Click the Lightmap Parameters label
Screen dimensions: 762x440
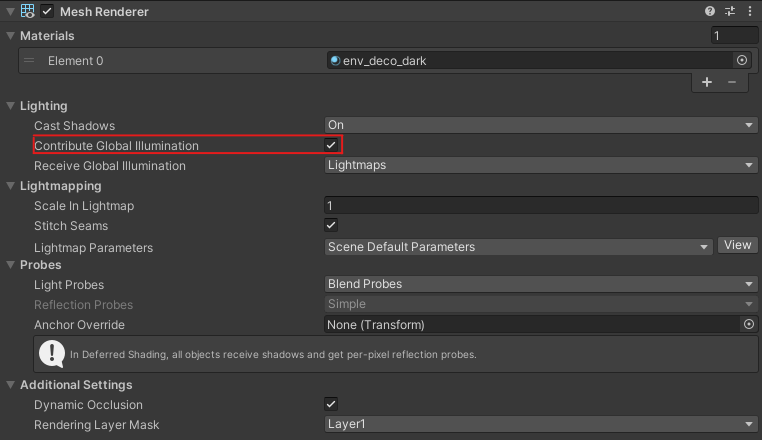pos(93,248)
